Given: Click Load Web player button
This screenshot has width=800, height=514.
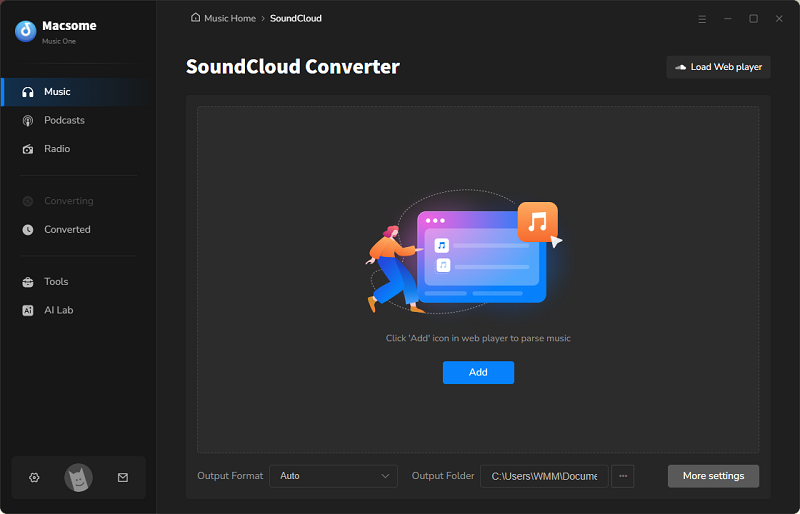Looking at the screenshot, I should (x=718, y=67).
